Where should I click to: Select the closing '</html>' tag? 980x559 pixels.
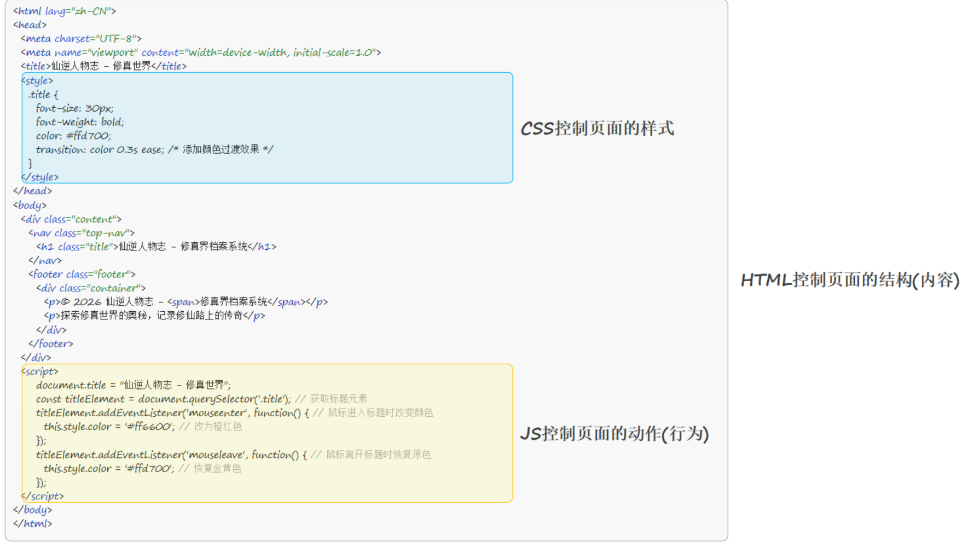coord(33,523)
